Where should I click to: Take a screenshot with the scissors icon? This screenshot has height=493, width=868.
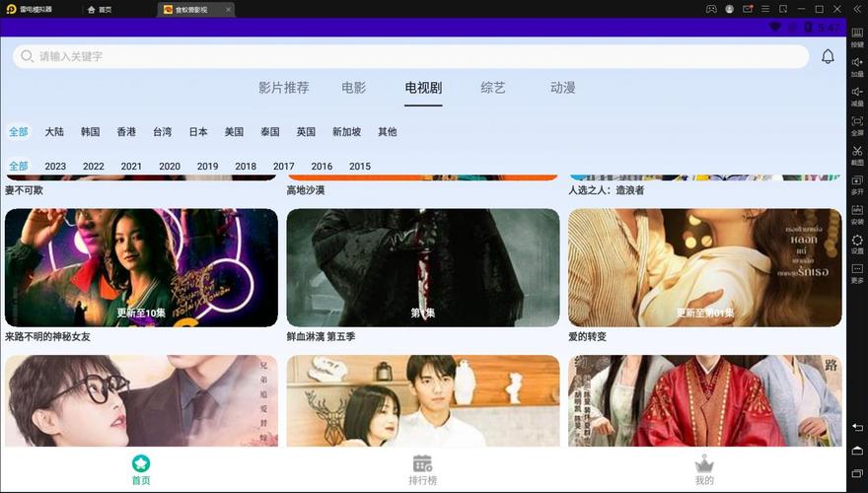click(857, 153)
